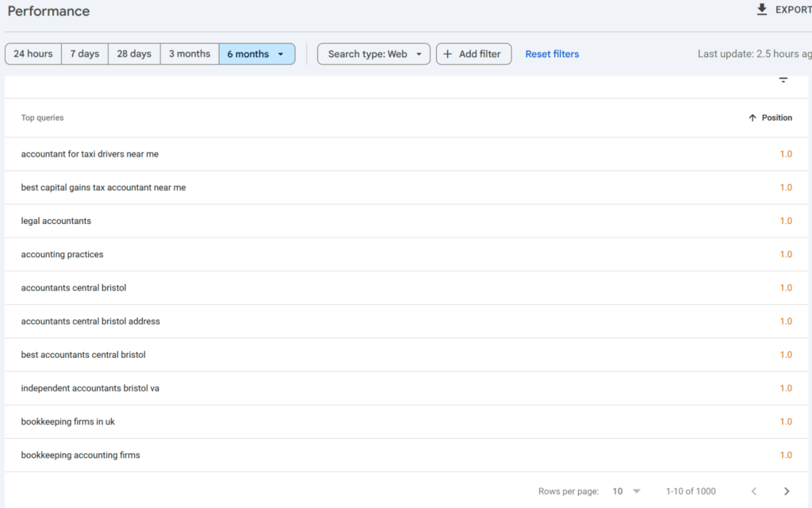
Task: Open the Search type: Web dropdown
Action: point(373,54)
